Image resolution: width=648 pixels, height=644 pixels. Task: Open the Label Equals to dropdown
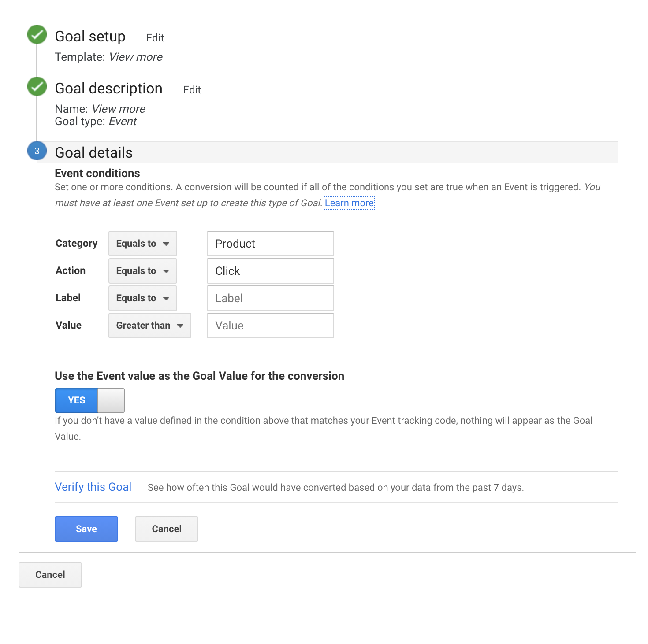click(x=142, y=298)
